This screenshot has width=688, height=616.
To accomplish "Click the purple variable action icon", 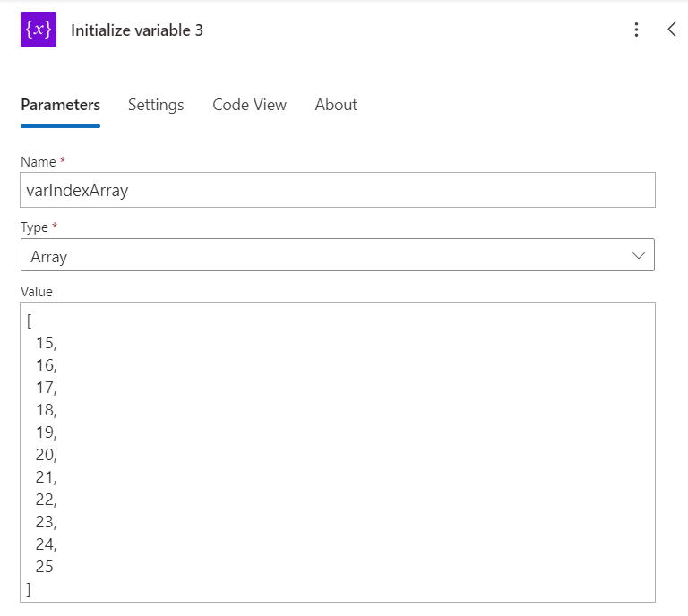I will pos(39,30).
